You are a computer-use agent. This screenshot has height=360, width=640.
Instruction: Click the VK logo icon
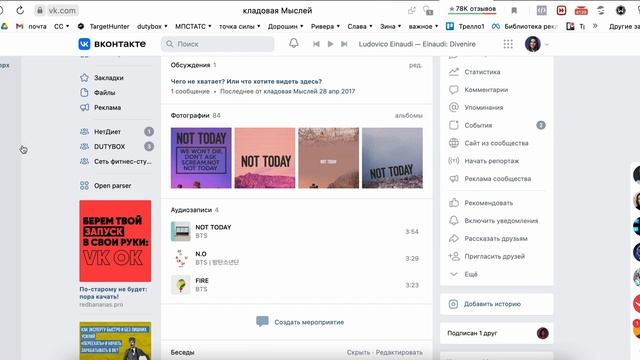84,44
